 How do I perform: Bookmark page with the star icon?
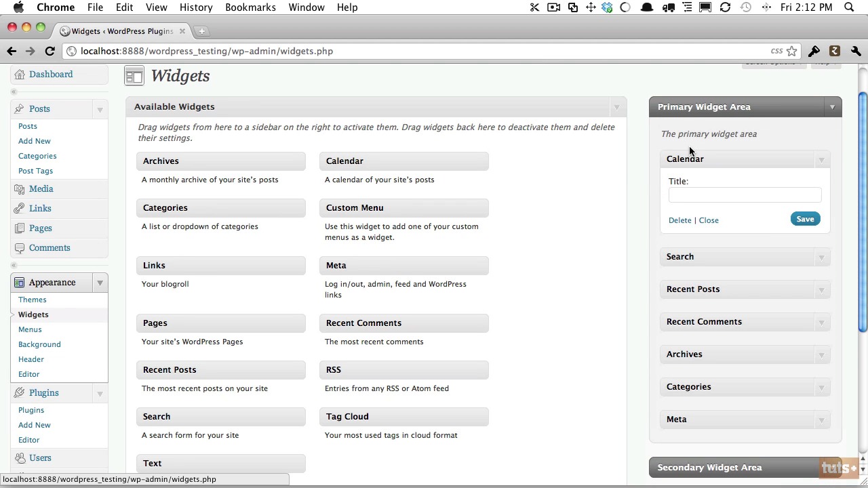[x=791, y=51]
